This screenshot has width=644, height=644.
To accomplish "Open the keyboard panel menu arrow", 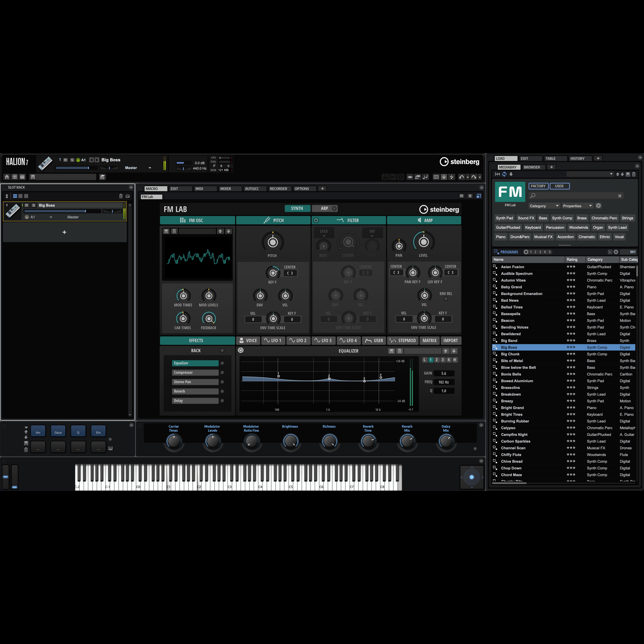I will (x=481, y=461).
